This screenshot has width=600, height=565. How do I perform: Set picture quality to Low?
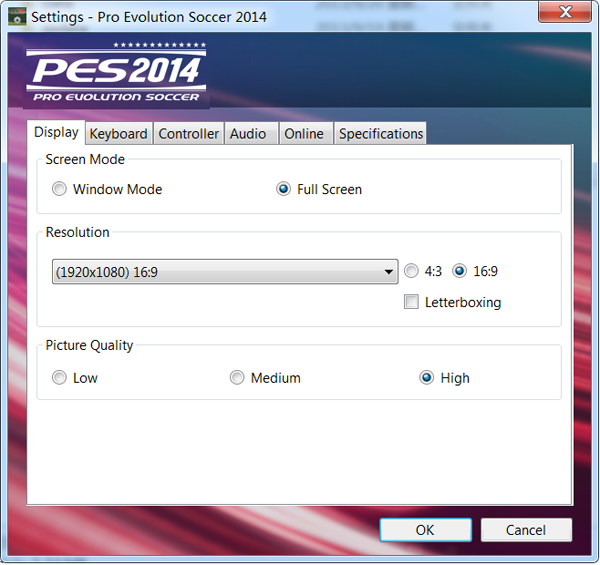coord(59,378)
